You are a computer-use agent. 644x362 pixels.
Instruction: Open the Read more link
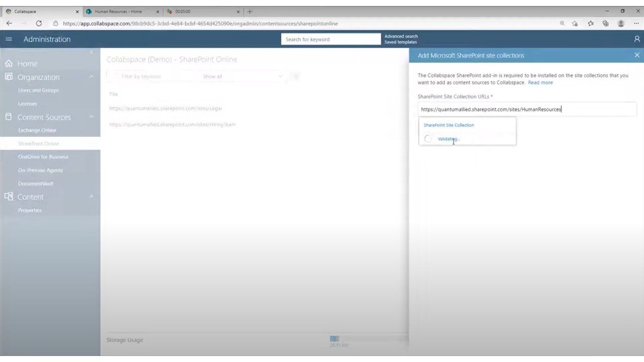[x=540, y=82]
